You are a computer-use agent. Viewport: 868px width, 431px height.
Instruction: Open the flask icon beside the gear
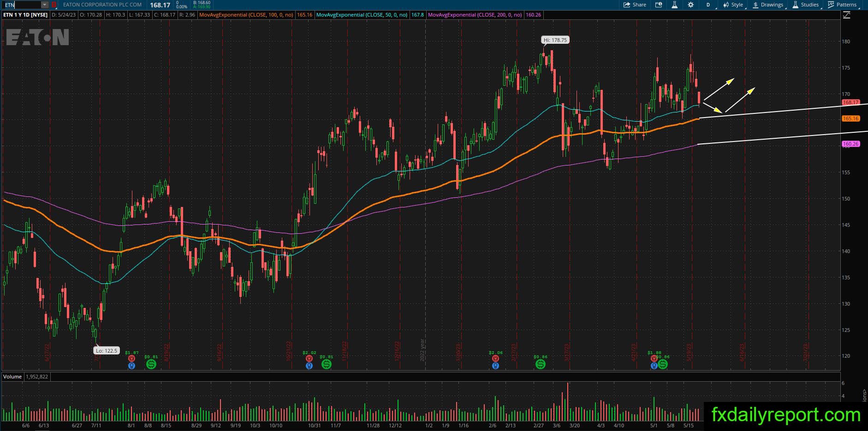[x=674, y=5]
